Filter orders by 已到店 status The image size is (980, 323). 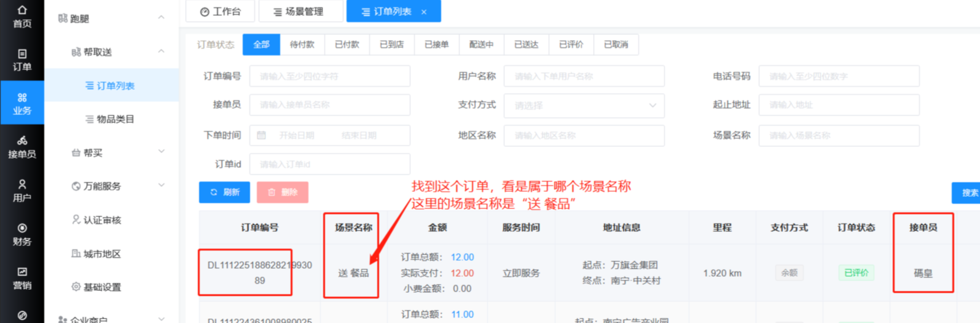[x=391, y=44]
